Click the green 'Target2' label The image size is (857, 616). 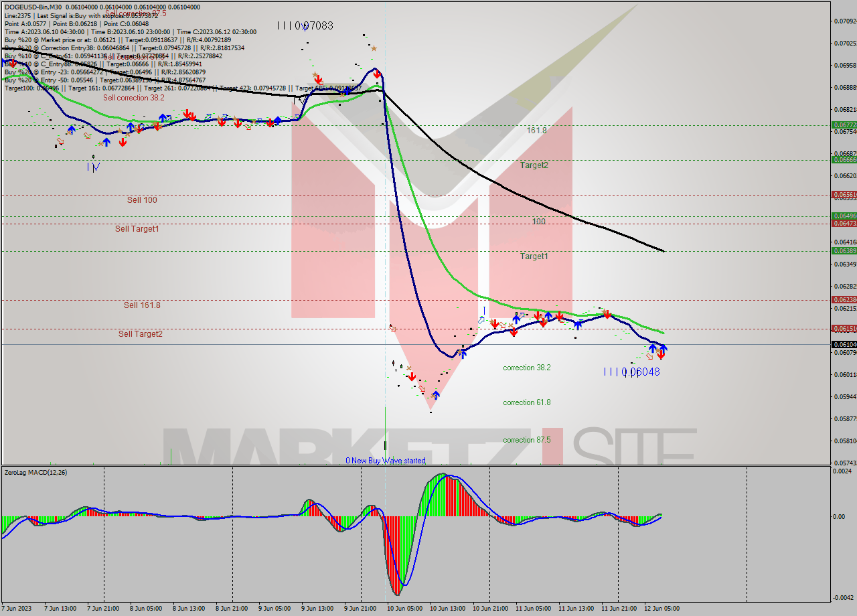[534, 165]
